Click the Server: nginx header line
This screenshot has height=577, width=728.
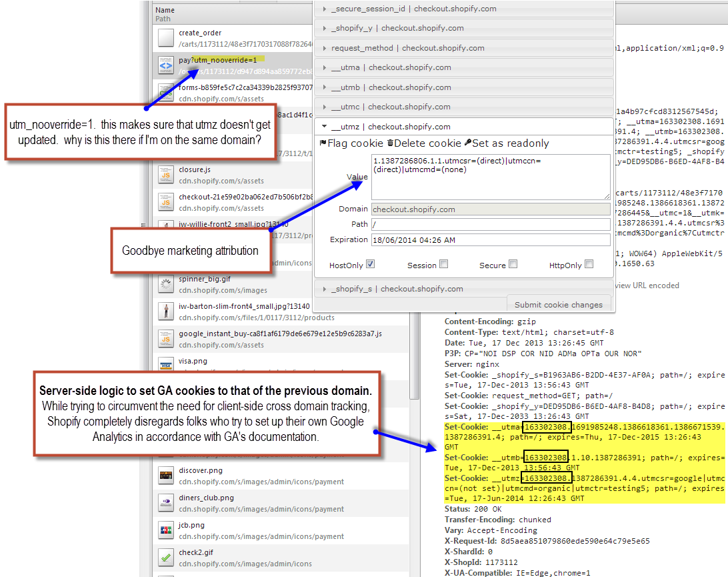472,364
